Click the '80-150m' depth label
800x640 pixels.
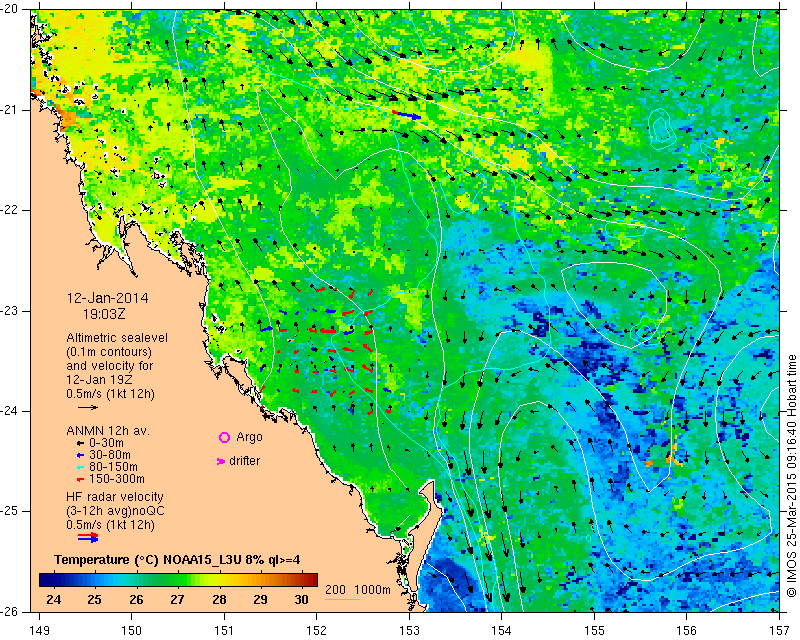(x=113, y=467)
